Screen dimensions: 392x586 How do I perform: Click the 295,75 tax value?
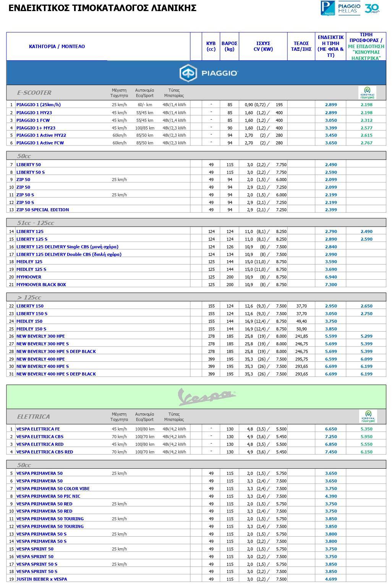pyautogui.click(x=301, y=359)
